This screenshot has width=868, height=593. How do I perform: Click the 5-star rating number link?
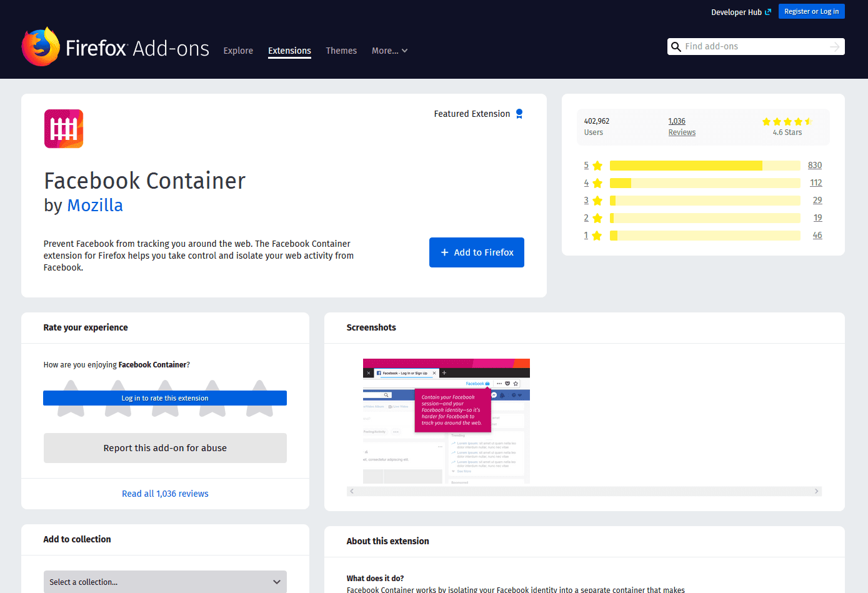(586, 166)
